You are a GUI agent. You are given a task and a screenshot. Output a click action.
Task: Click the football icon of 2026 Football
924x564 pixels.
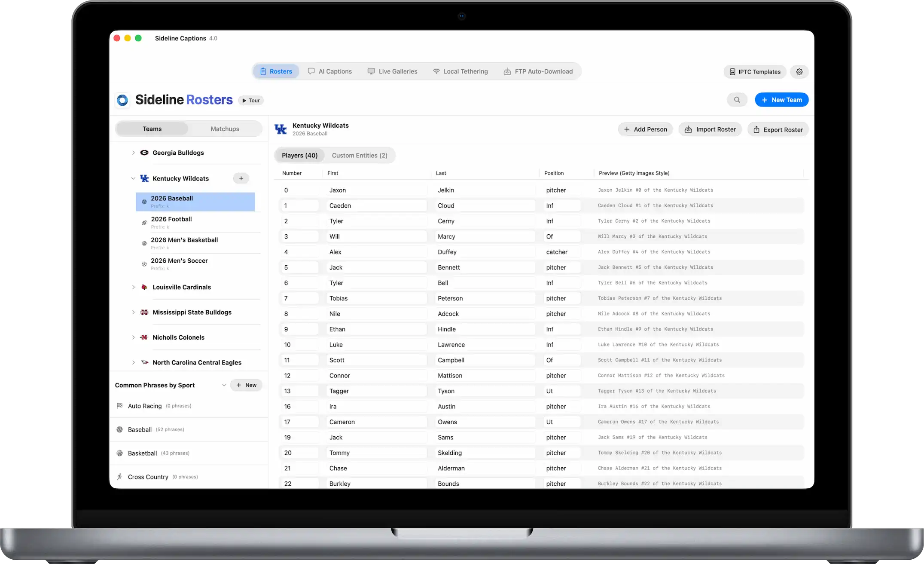point(144,223)
